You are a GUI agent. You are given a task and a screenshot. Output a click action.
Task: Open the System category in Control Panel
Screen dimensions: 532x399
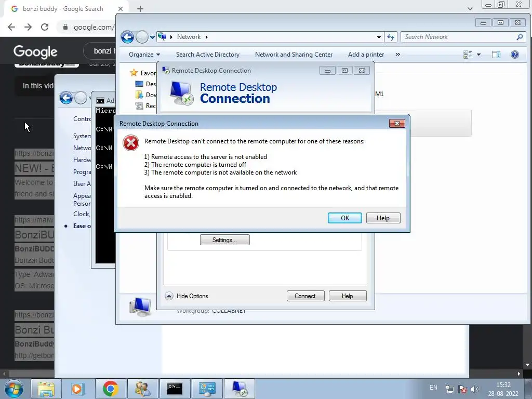82,136
